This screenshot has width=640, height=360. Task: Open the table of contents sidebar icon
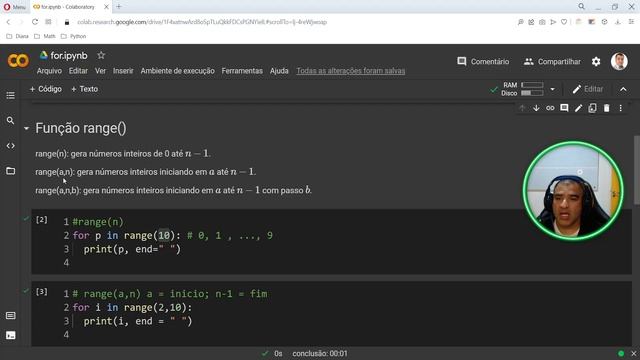tap(11, 96)
